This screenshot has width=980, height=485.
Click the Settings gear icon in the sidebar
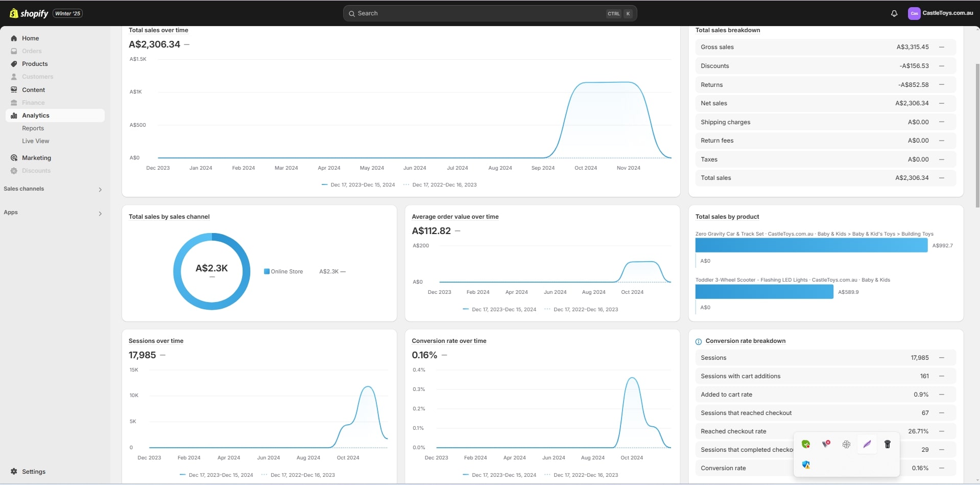[14, 471]
